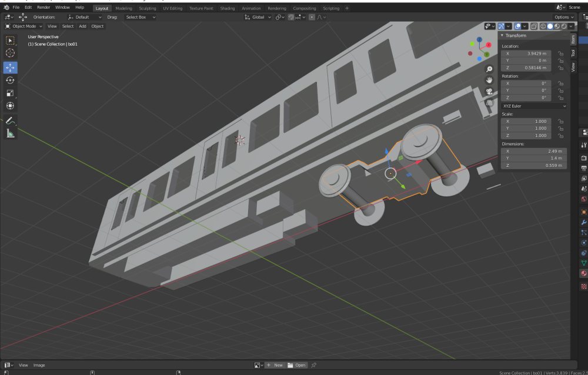588x375 pixels.
Task: Lock the Location X value
Action: [561, 53]
